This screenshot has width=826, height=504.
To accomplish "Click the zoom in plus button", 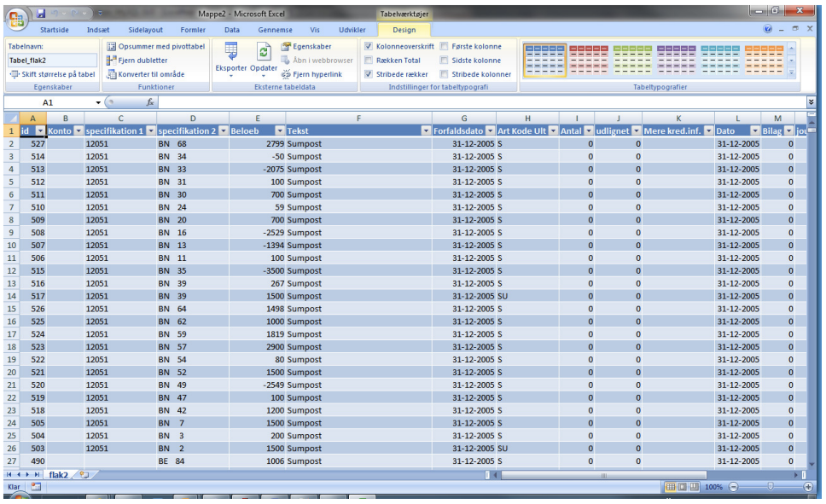I will [x=808, y=487].
